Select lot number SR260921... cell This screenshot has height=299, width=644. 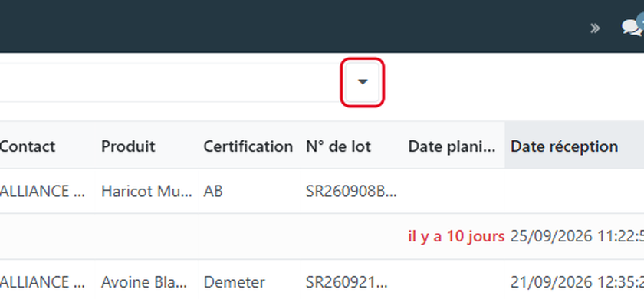pos(347,282)
